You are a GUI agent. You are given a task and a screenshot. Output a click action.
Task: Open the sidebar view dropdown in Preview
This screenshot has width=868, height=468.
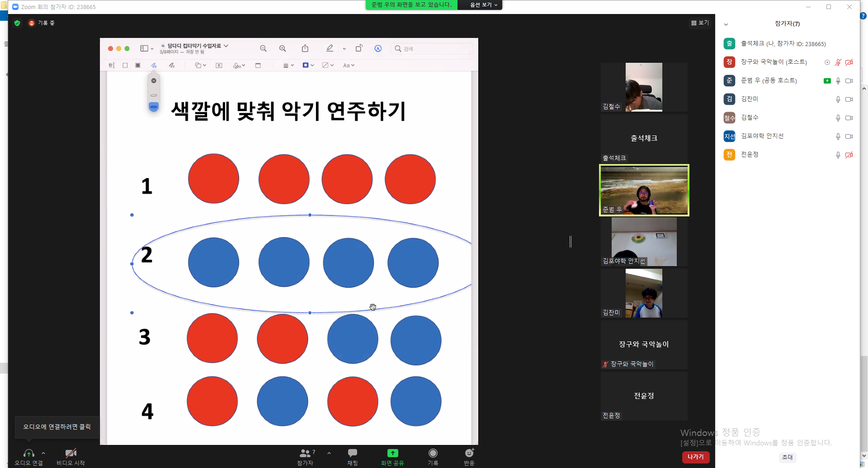click(146, 48)
